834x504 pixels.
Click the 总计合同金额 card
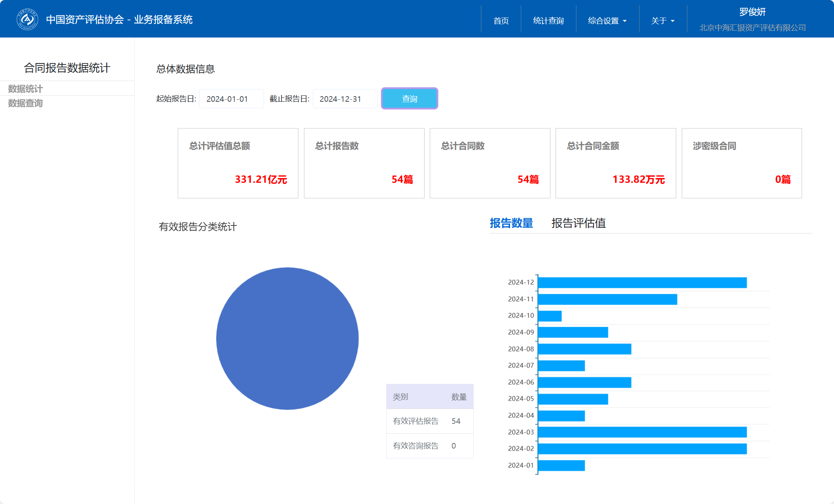coord(616,163)
